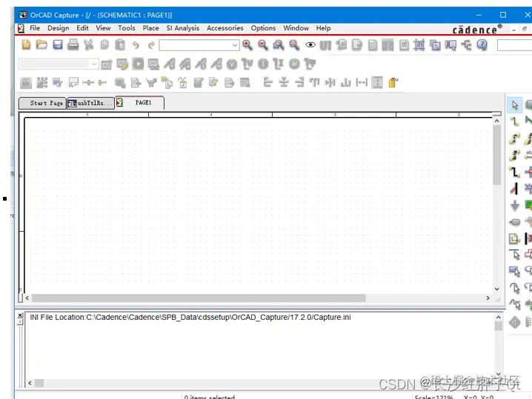Viewport: 532px width, 399px height.
Task: Click the search input field at far right
Action: pyautogui.click(x=514, y=45)
